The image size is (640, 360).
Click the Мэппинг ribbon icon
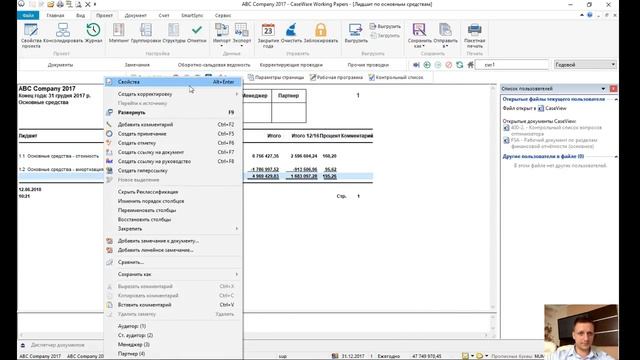(x=119, y=31)
